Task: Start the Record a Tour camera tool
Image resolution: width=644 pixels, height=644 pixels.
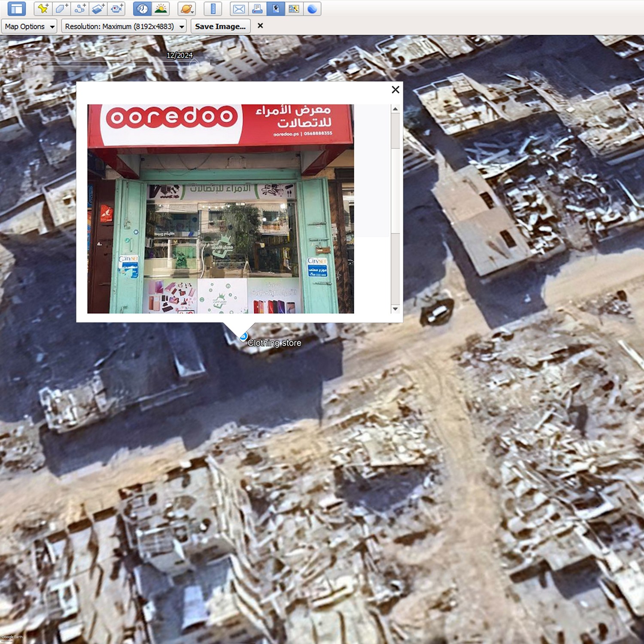Action: (x=117, y=9)
